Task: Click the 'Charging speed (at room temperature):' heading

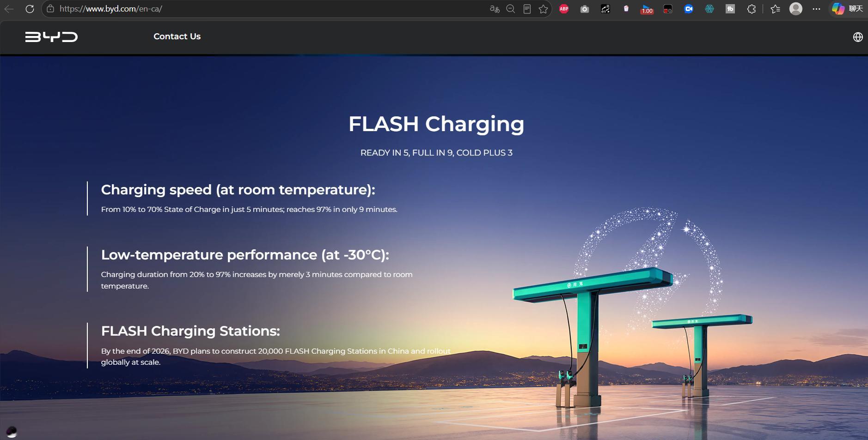Action: 238,190
